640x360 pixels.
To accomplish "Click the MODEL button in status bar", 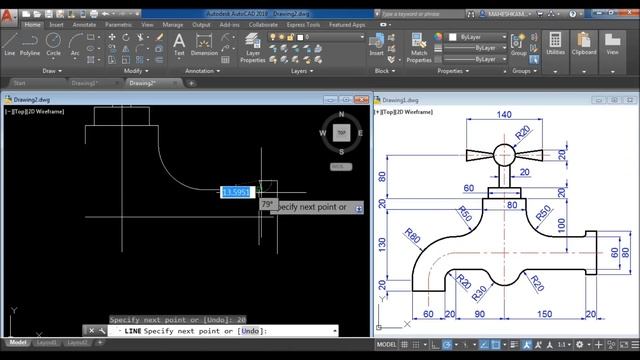I will click(387, 344).
